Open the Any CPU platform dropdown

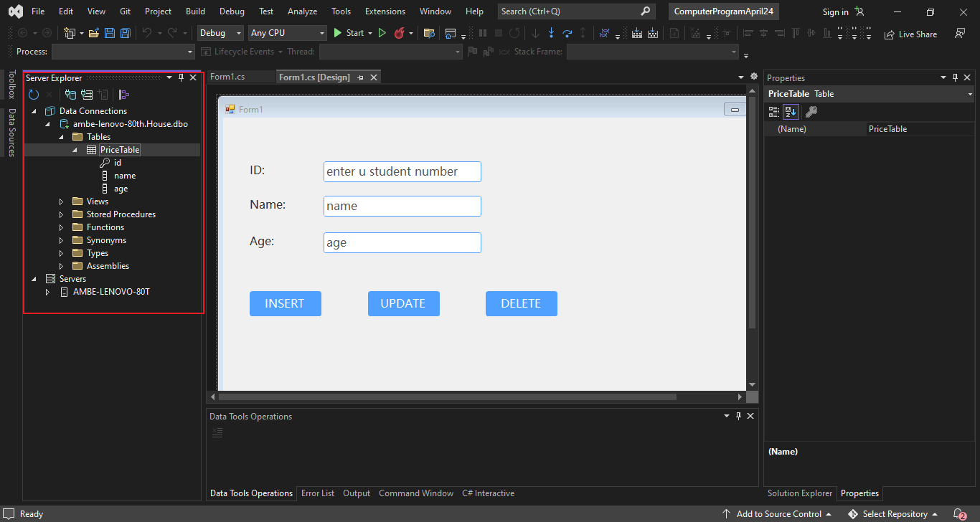point(288,33)
